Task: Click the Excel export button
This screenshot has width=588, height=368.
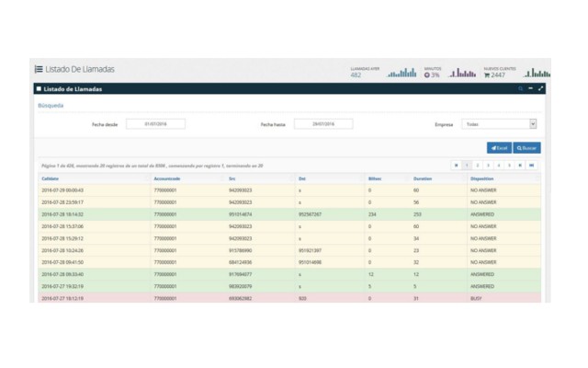Action: [499, 148]
